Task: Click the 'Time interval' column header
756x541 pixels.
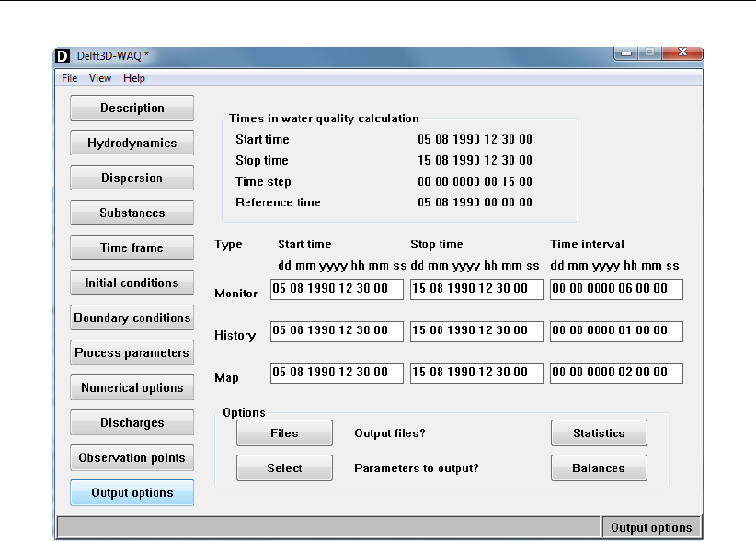Action: click(x=588, y=245)
